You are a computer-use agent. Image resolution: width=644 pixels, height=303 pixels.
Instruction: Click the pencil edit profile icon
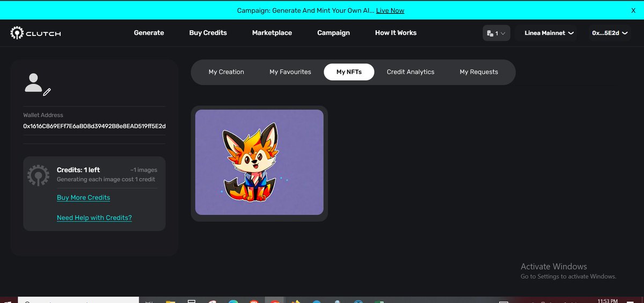[47, 92]
